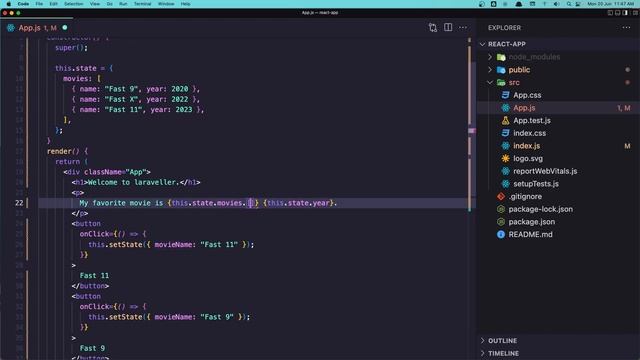Click the public folder icon

pos(501,70)
